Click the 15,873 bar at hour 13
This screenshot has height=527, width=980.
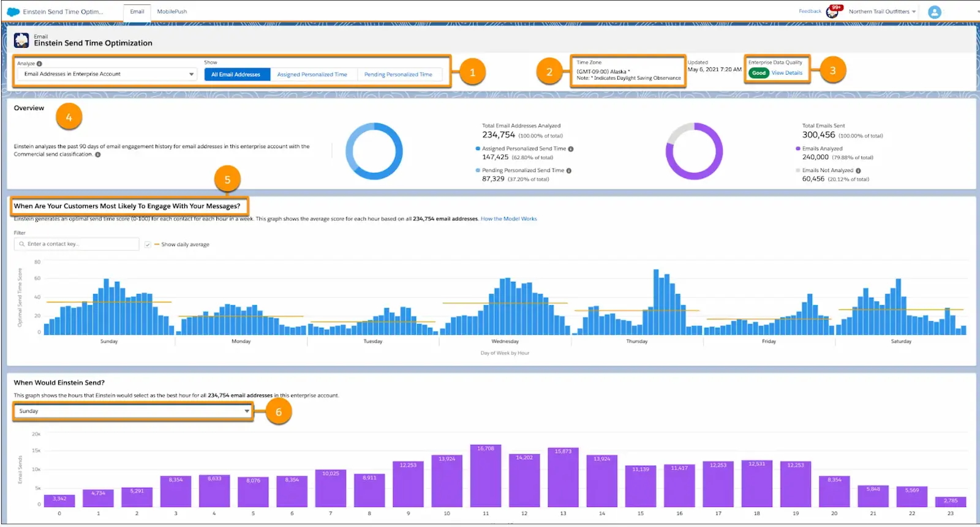coord(563,477)
